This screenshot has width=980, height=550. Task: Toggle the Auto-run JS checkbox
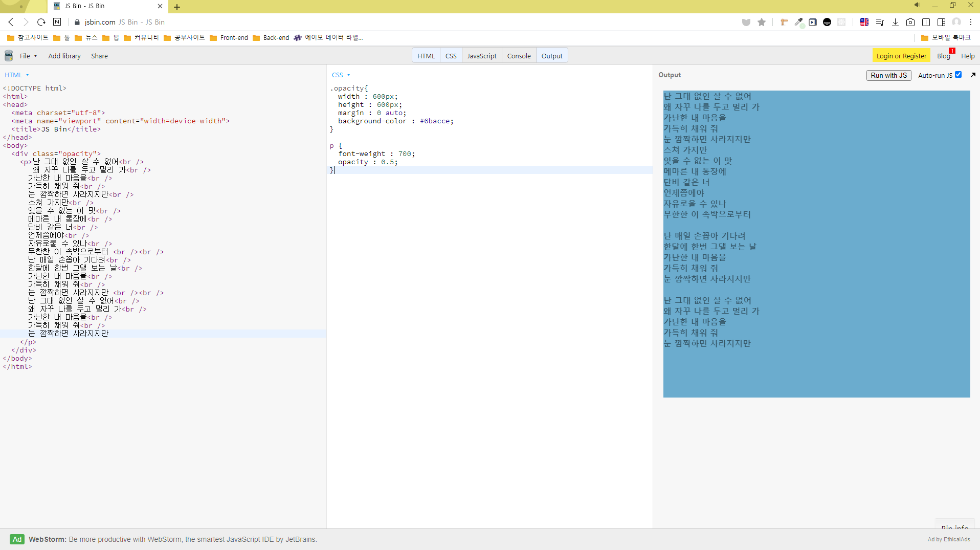coord(959,75)
